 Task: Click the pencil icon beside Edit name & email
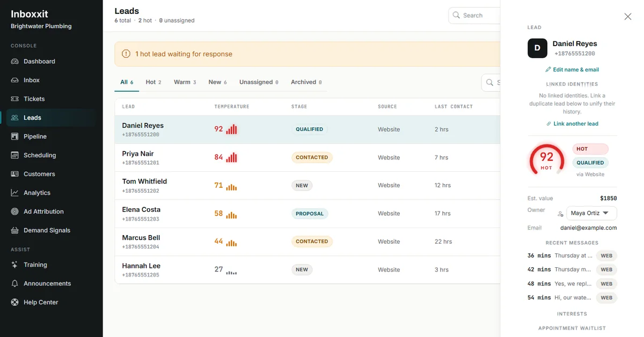548,69
